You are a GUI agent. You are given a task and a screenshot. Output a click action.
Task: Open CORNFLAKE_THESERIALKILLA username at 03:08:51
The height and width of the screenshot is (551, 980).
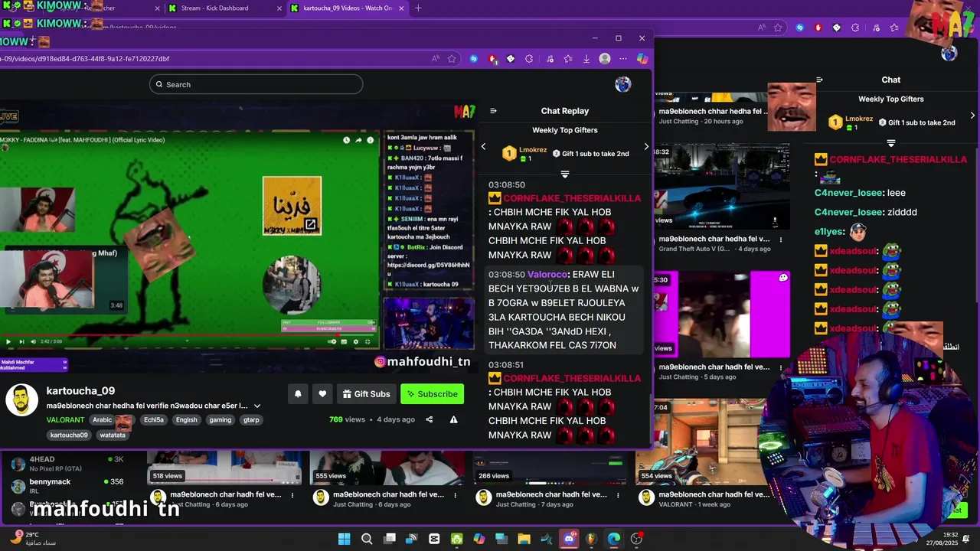coord(572,378)
